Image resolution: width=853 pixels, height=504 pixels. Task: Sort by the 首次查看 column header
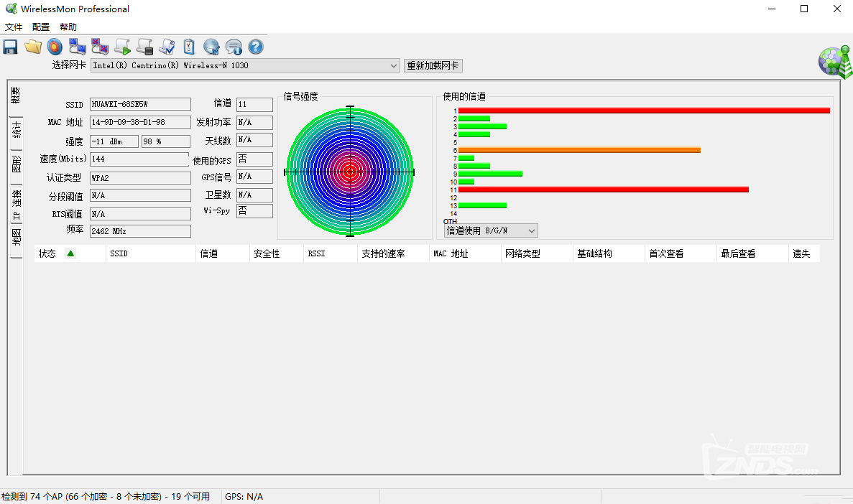tap(681, 253)
